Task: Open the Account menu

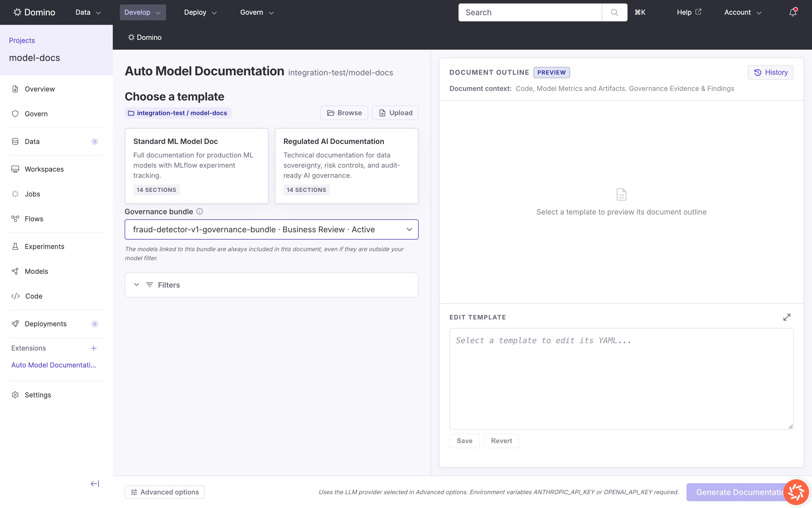Action: tap(743, 12)
